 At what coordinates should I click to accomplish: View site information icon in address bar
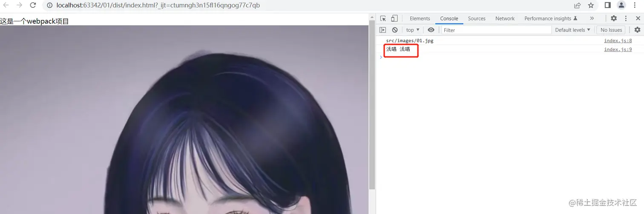click(x=49, y=6)
